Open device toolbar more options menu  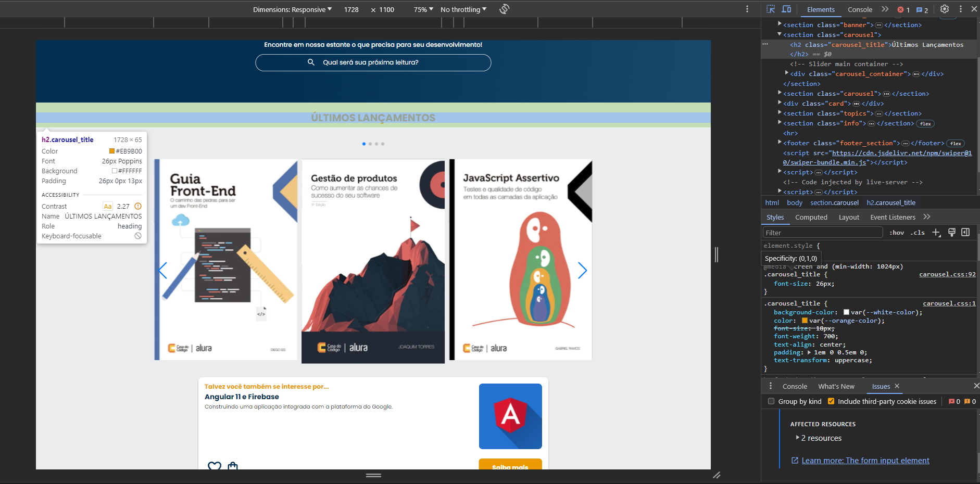(x=747, y=9)
